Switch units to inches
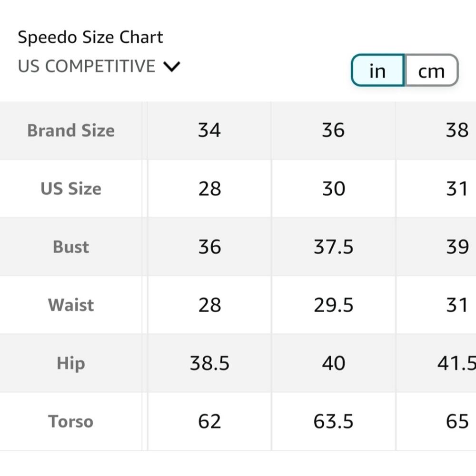Image resolution: width=476 pixels, height=476 pixels. [377, 71]
